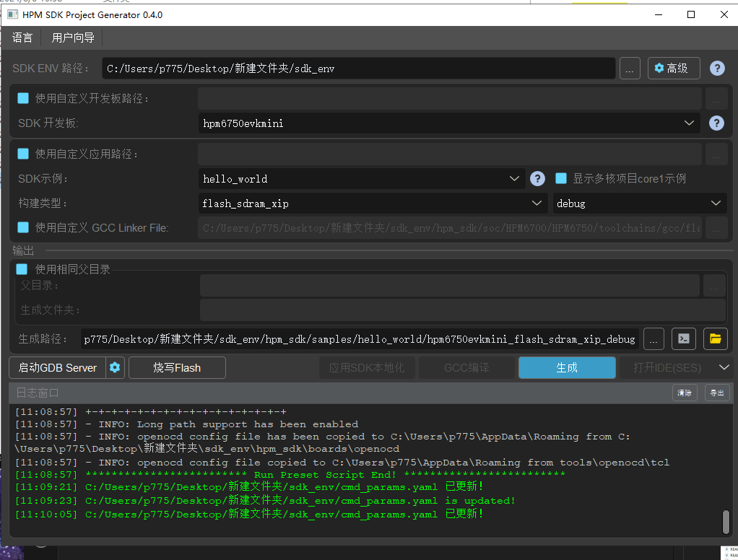Open the debug configuration dropdown

[639, 204]
